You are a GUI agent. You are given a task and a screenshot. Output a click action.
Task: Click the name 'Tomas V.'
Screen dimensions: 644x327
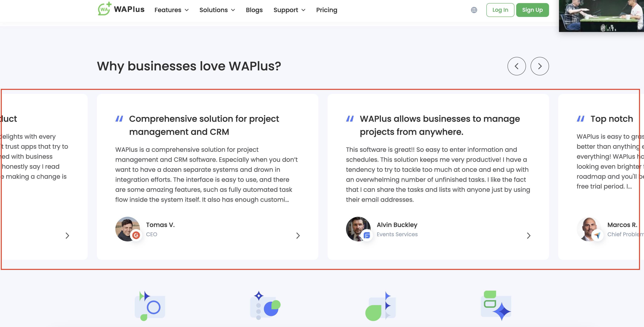(160, 225)
